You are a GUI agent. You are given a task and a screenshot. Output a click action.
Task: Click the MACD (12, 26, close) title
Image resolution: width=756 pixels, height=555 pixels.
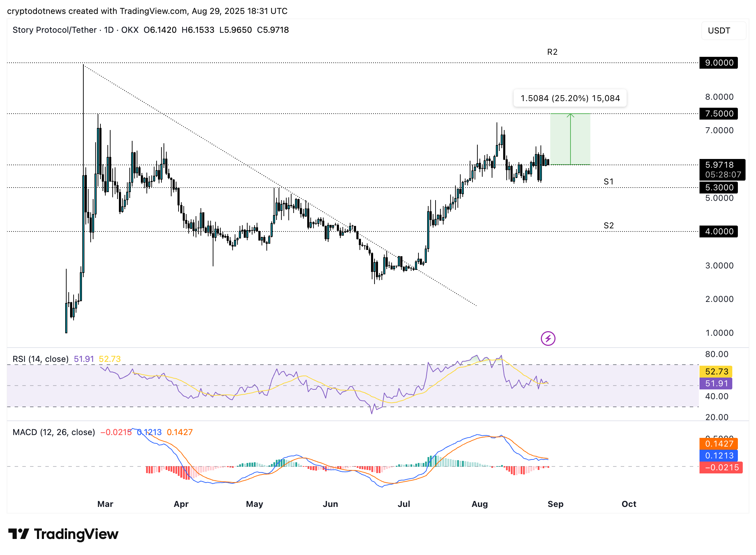54,432
